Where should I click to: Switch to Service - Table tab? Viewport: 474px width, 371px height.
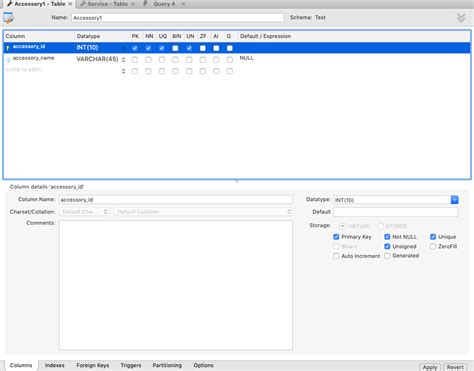(107, 4)
